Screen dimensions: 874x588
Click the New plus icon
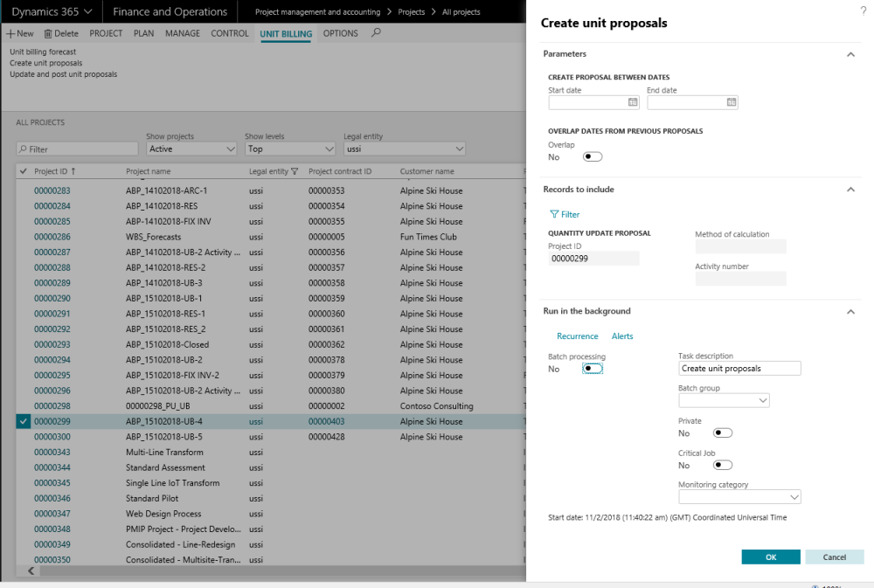point(10,33)
